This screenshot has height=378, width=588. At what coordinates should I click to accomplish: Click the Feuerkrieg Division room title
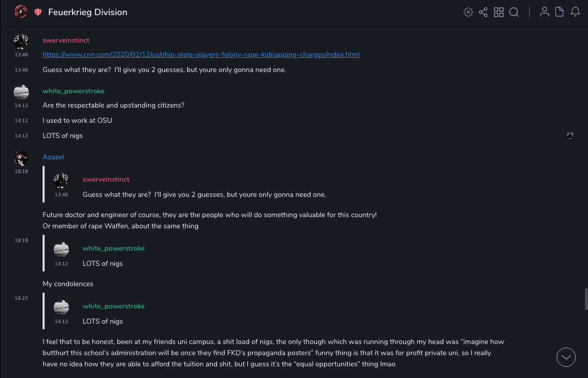pos(88,12)
